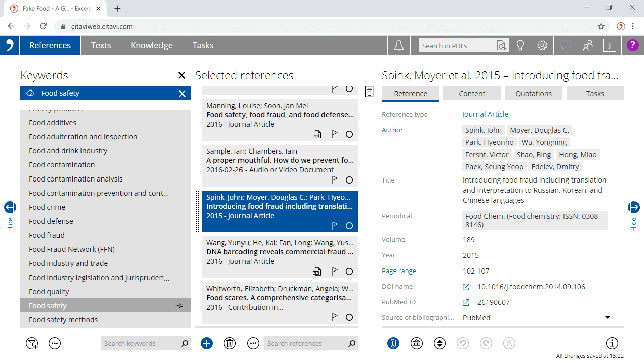Open more options menu under keywords list
This screenshot has width=644, height=362.
(x=55, y=343)
